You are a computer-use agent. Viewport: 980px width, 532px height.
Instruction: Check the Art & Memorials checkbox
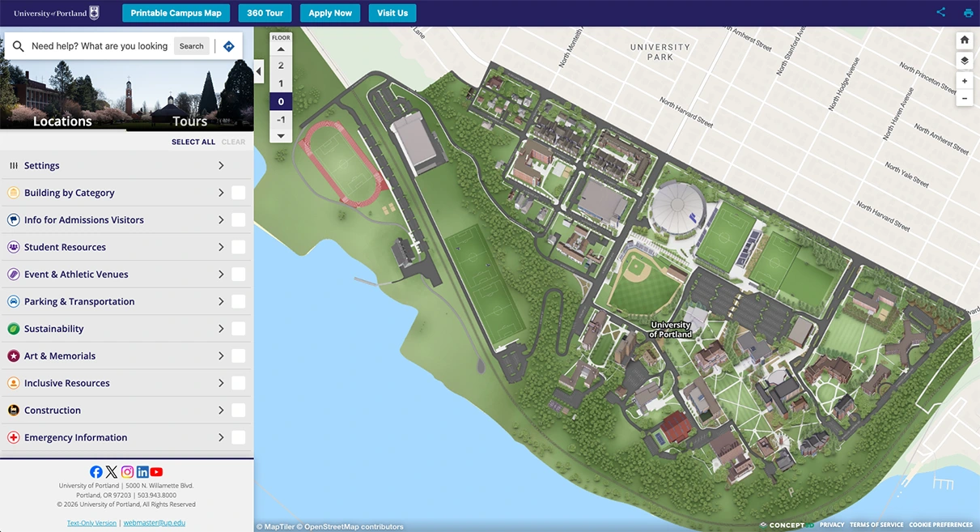click(x=238, y=356)
